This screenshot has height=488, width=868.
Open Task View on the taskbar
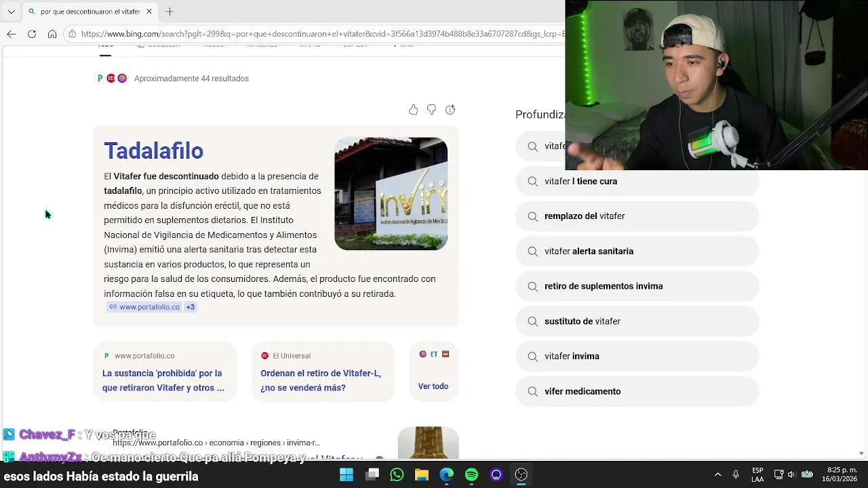pyautogui.click(x=372, y=474)
